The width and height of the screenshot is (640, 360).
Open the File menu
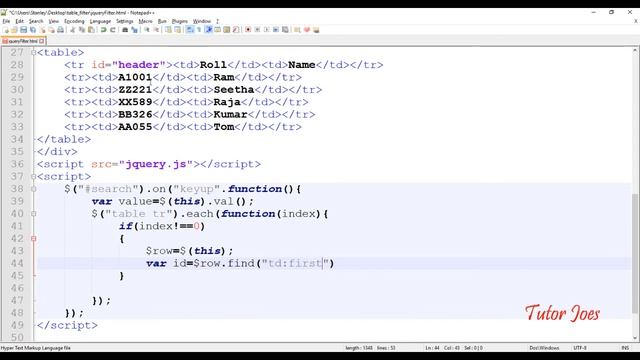tap(6, 21)
